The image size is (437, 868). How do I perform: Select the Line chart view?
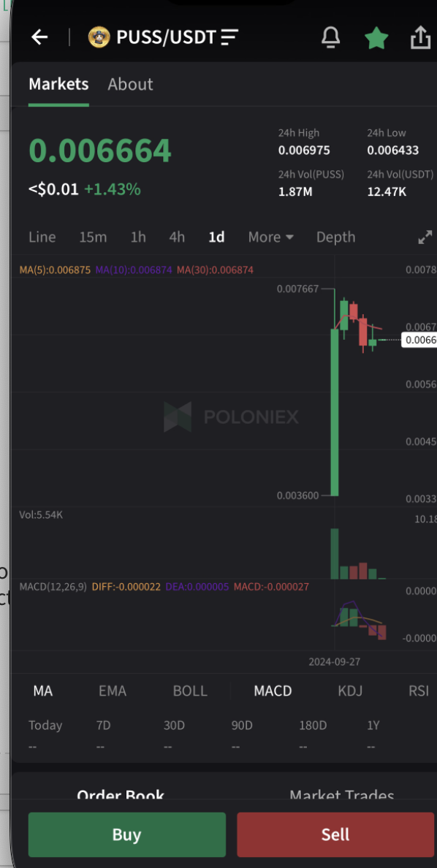(x=42, y=237)
